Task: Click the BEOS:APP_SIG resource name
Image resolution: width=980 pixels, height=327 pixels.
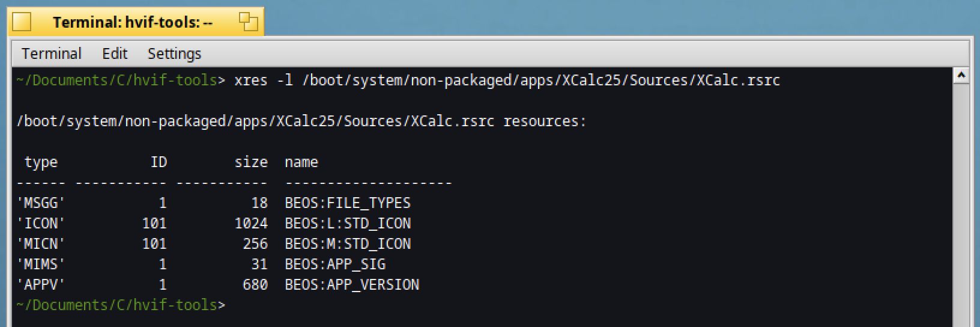Action: click(334, 264)
